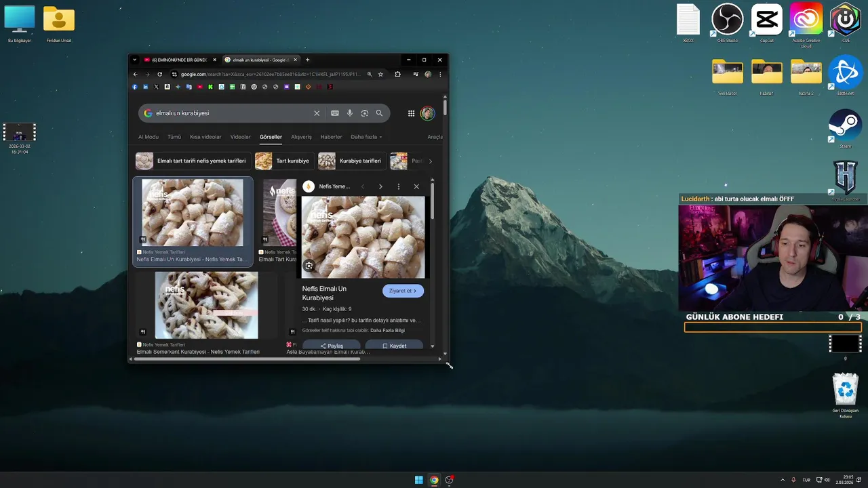Open Elmalı Semerkant Kurabiyesi result thumbnail
Viewport: 868px width, 488px height.
[x=206, y=305]
